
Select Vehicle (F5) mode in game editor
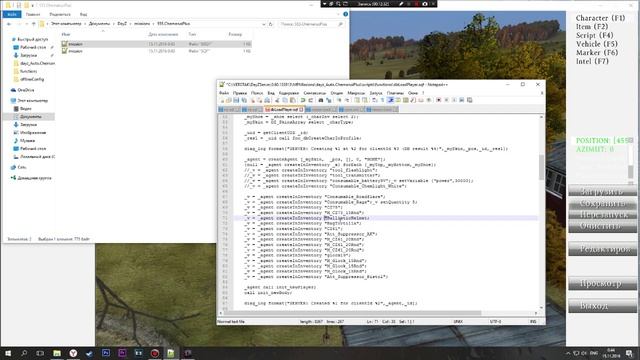[596, 44]
